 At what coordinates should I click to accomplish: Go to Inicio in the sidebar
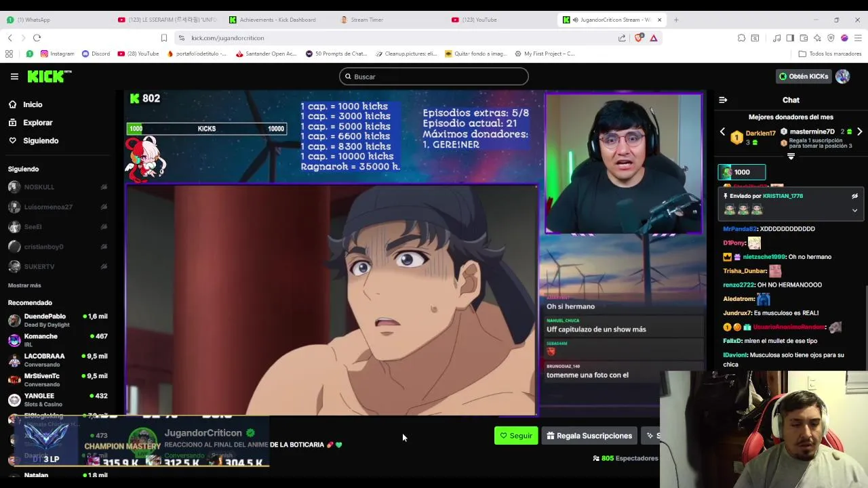pyautogui.click(x=33, y=104)
